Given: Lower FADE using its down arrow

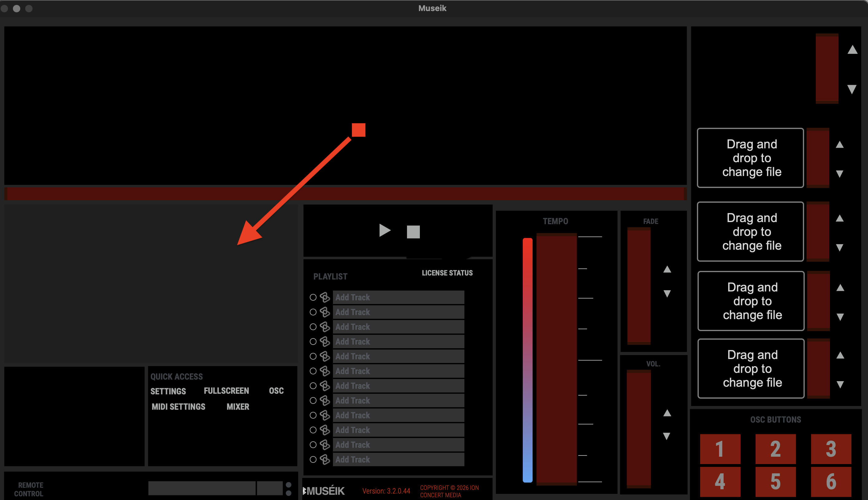Looking at the screenshot, I should point(667,294).
